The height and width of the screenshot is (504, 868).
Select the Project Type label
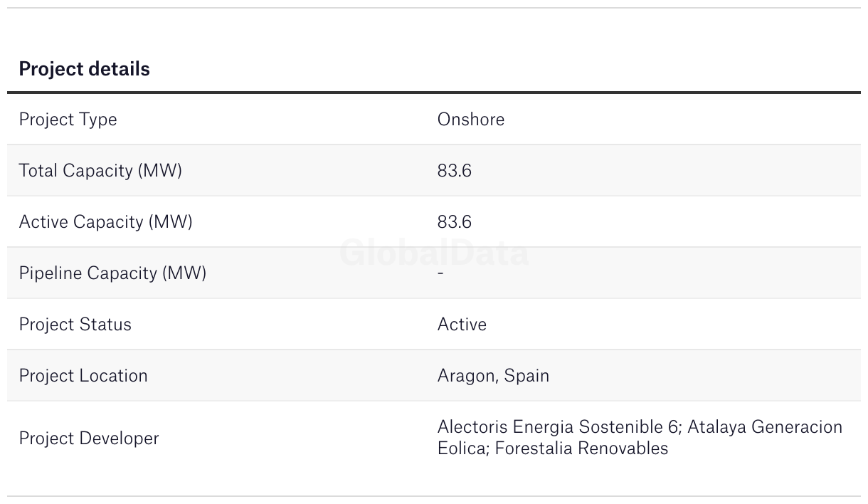[x=68, y=120]
